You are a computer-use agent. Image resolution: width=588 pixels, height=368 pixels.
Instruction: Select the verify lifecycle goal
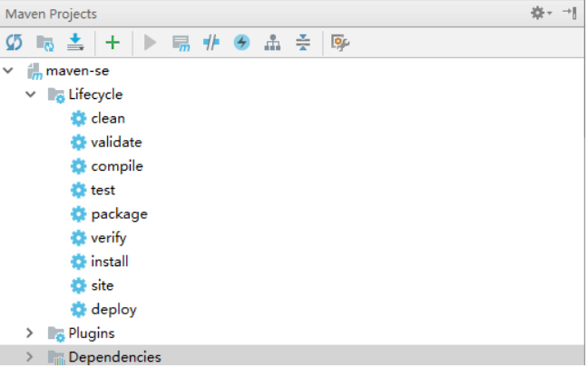pyautogui.click(x=109, y=238)
